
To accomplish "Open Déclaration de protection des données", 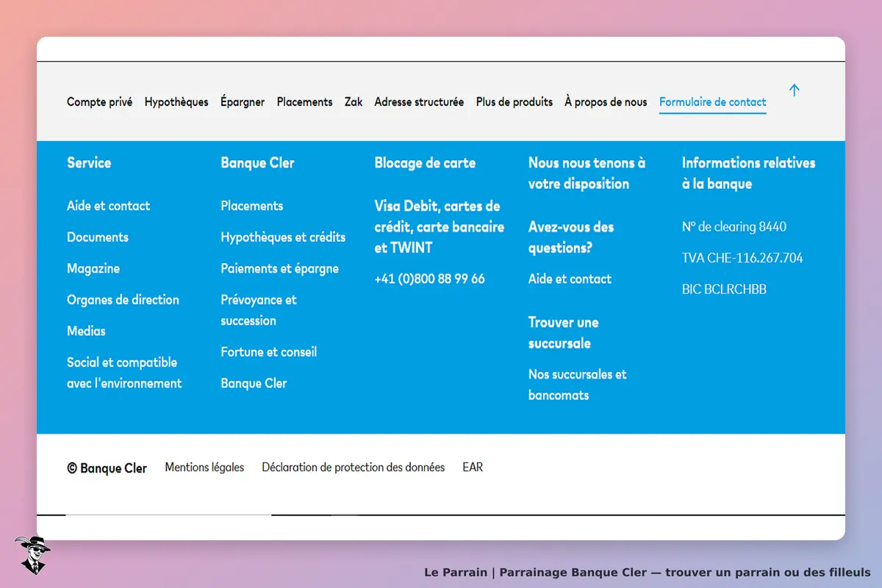I will click(354, 467).
